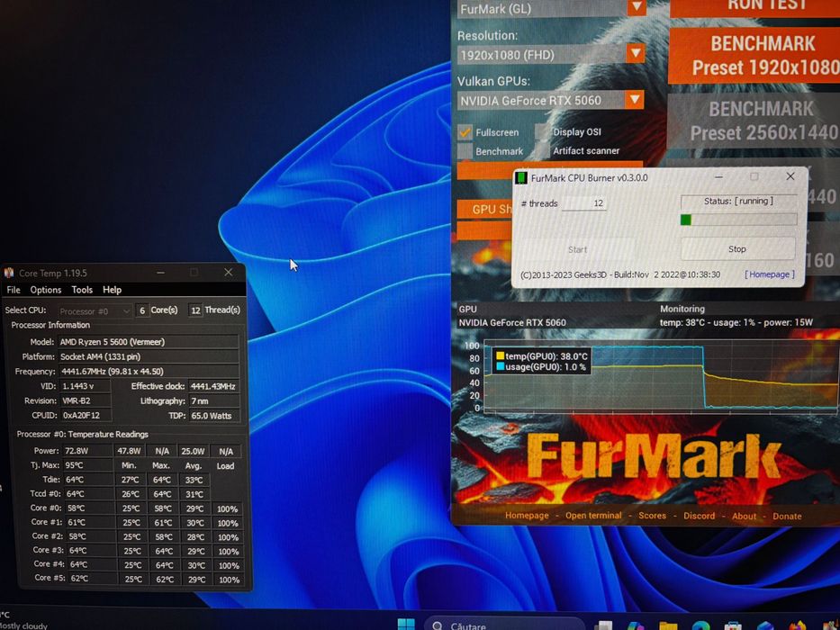
Task: Click the Open terminal link
Action: (x=593, y=516)
